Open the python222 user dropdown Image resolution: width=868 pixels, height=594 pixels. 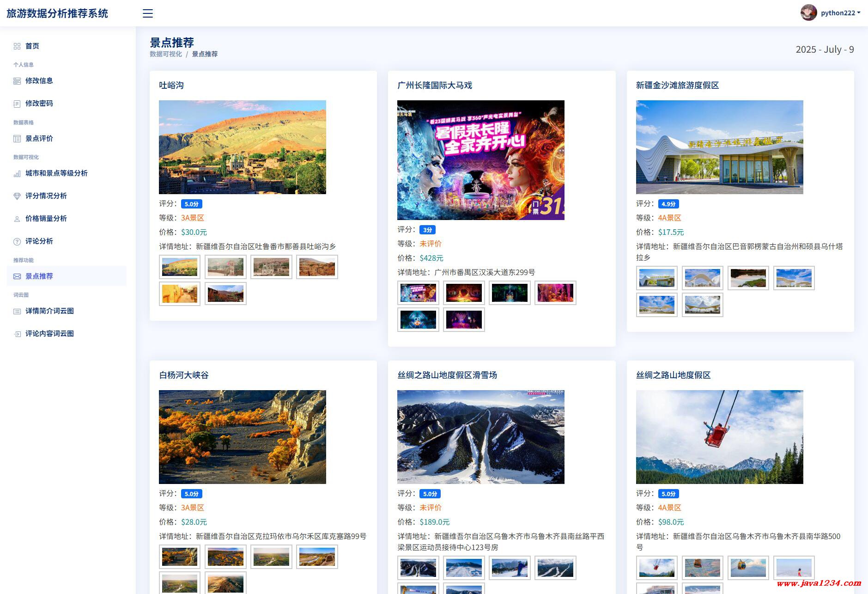(840, 13)
